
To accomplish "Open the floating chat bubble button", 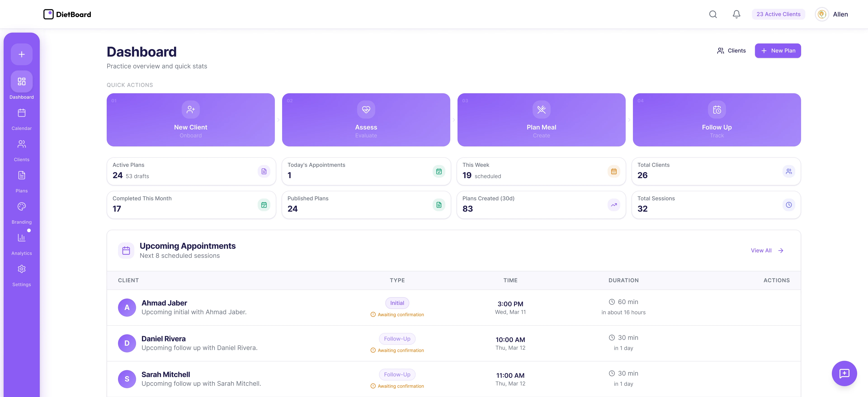I will tap(844, 373).
